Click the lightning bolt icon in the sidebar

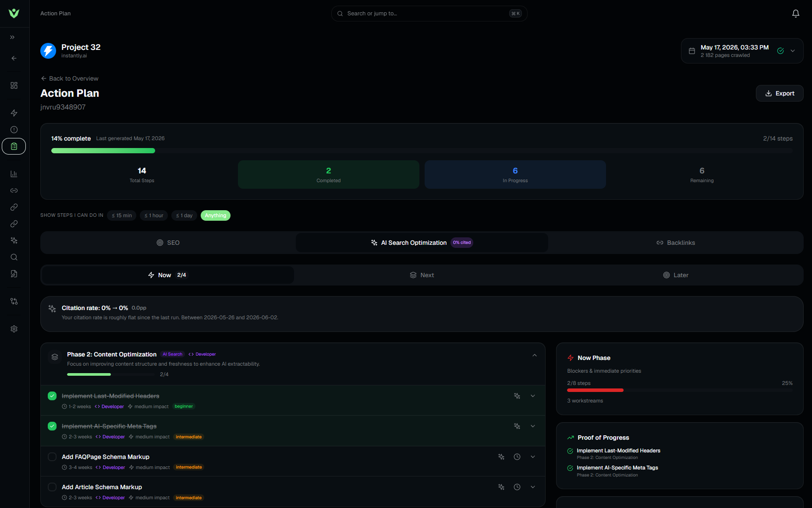[x=14, y=113]
